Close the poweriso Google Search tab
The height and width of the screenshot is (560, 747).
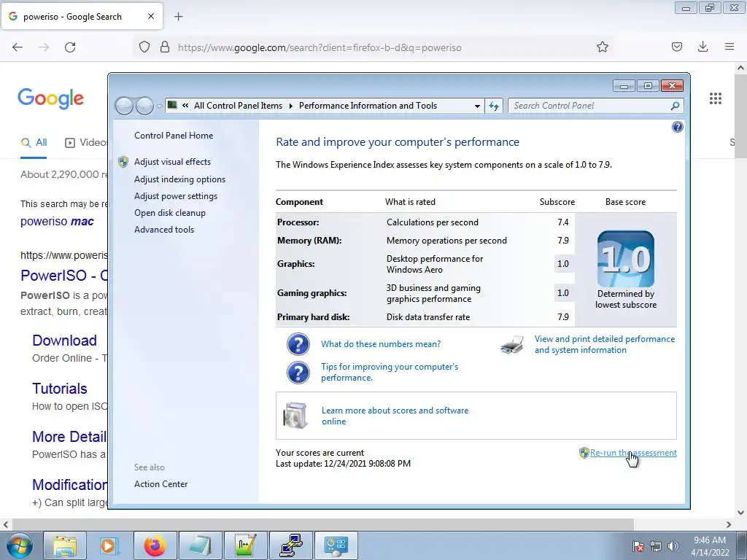tap(151, 16)
